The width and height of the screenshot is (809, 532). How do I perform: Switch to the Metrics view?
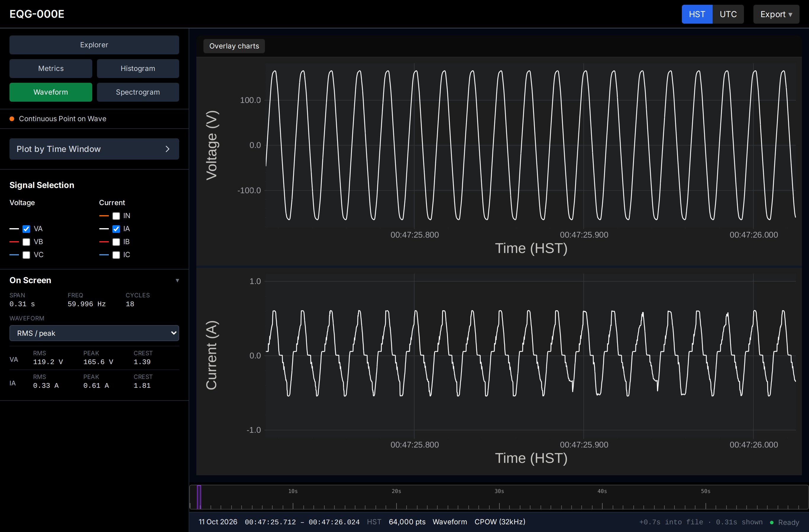(51, 68)
